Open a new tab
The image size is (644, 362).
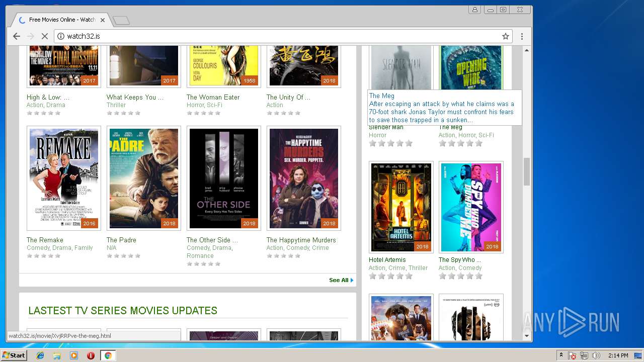click(x=121, y=21)
